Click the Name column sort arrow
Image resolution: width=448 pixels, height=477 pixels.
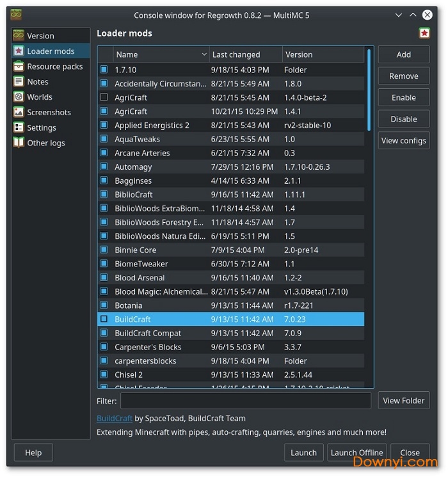coord(204,55)
